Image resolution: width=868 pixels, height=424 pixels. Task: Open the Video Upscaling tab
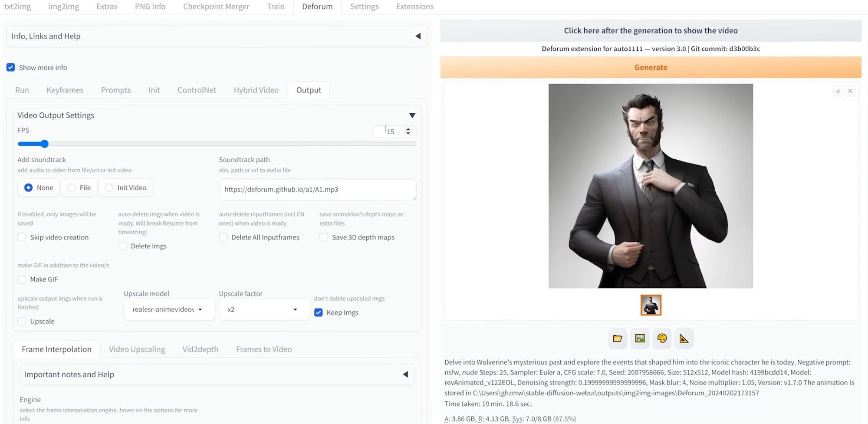[x=137, y=349]
